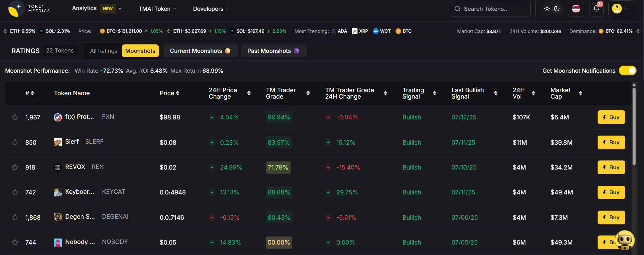644x255 pixels.
Task: Open notifications bell
Action: (596, 9)
